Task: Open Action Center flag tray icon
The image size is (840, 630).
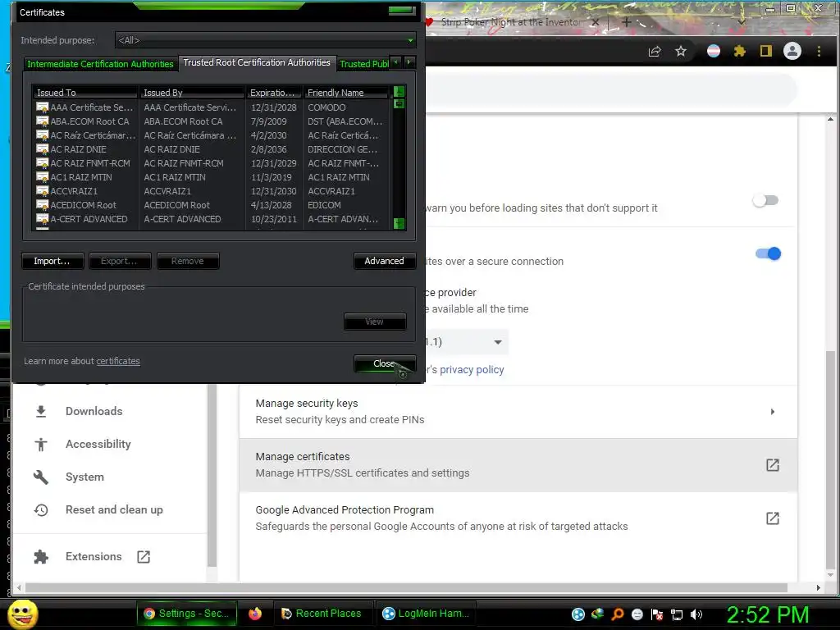Action: point(657,614)
